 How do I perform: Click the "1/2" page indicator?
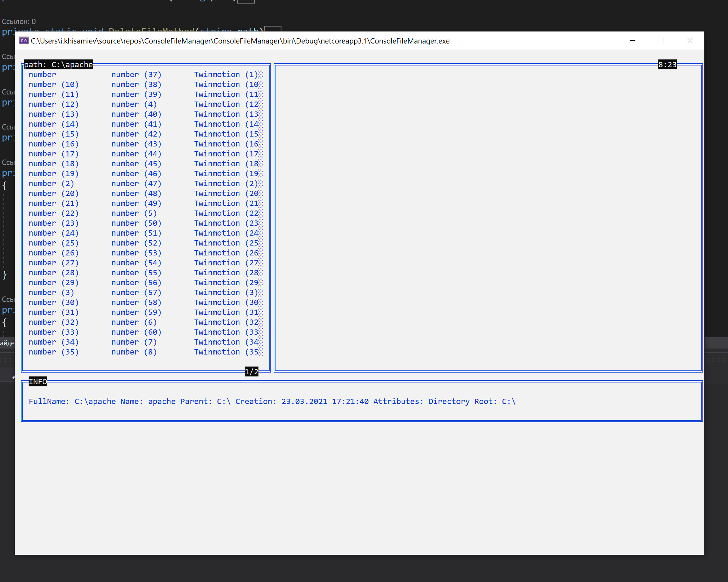[251, 371]
